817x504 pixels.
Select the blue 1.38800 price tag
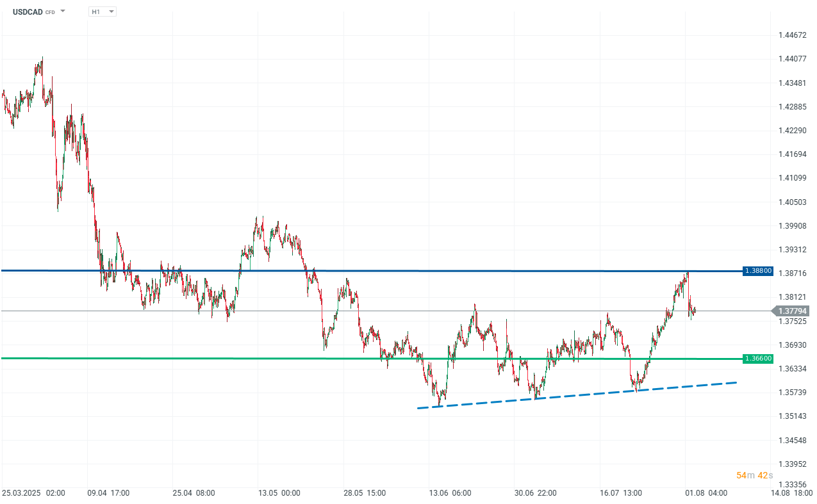pos(758,271)
